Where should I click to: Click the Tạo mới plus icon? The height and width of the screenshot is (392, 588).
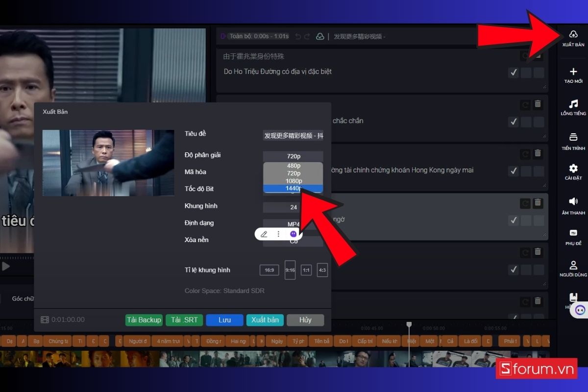coord(573,72)
